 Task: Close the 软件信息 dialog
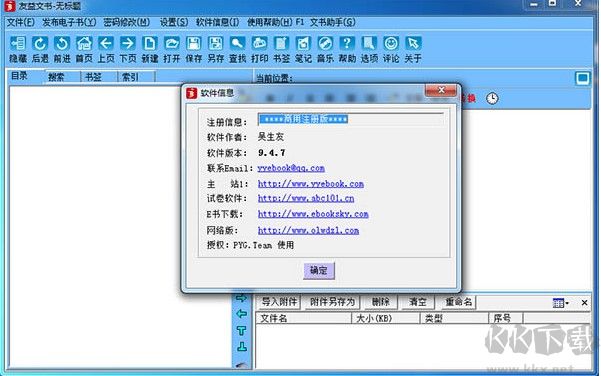(x=441, y=90)
